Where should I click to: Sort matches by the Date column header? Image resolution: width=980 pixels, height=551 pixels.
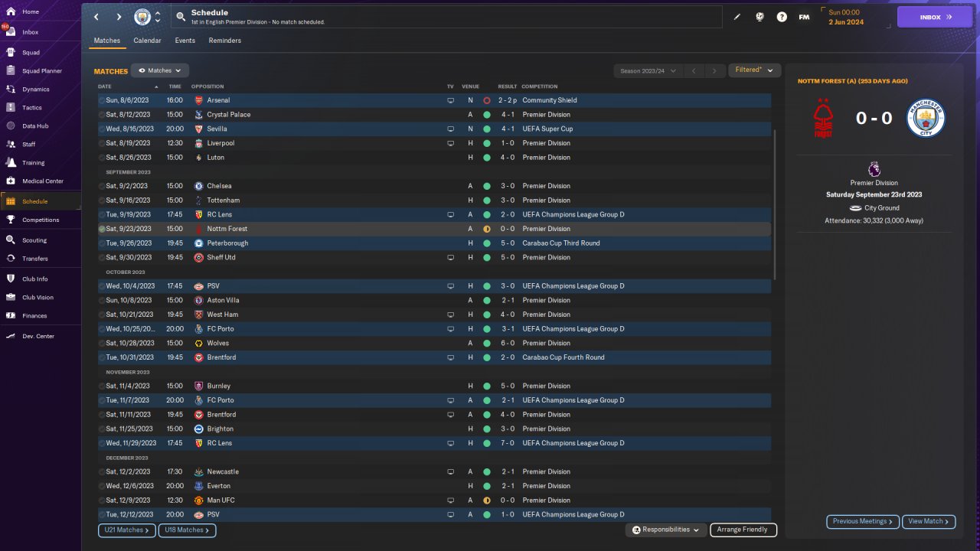click(x=105, y=86)
